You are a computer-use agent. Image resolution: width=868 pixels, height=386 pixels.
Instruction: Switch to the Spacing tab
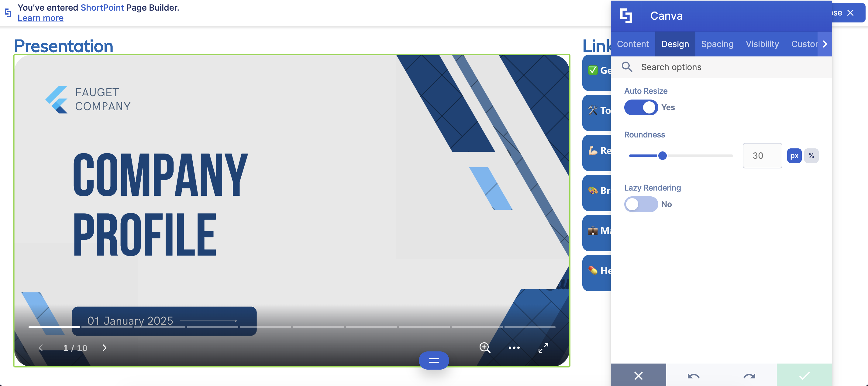click(x=717, y=44)
